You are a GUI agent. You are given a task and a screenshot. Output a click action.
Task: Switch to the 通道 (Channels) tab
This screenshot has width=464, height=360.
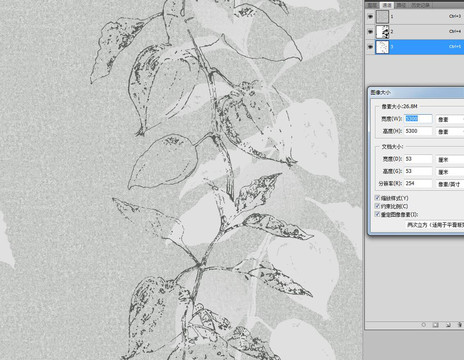coord(387,5)
